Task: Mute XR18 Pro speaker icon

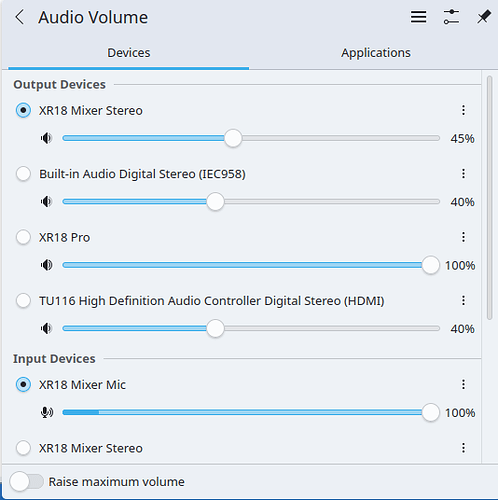Action: click(x=47, y=265)
